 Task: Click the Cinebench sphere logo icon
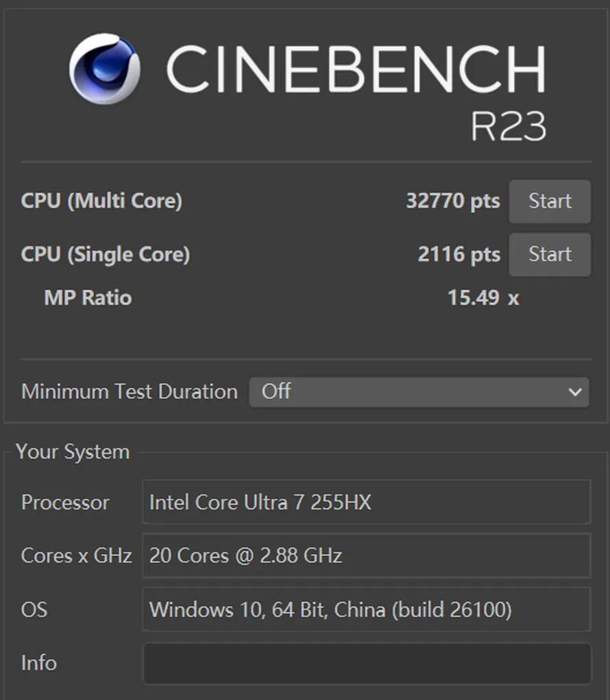pyautogui.click(x=105, y=69)
